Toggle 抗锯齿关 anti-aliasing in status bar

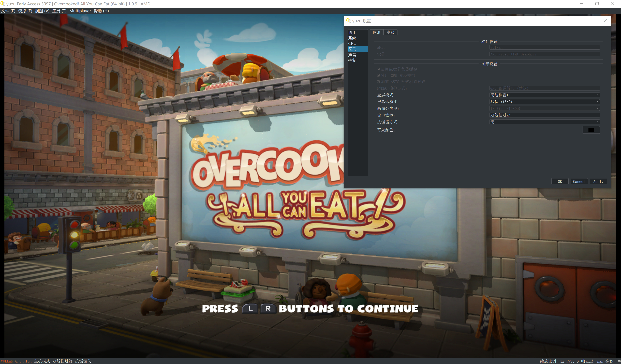(83, 361)
